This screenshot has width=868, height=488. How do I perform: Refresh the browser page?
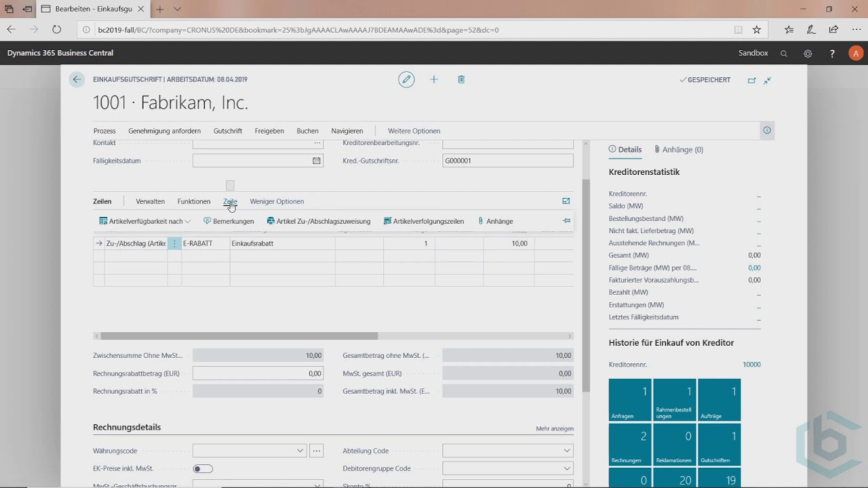tap(56, 30)
